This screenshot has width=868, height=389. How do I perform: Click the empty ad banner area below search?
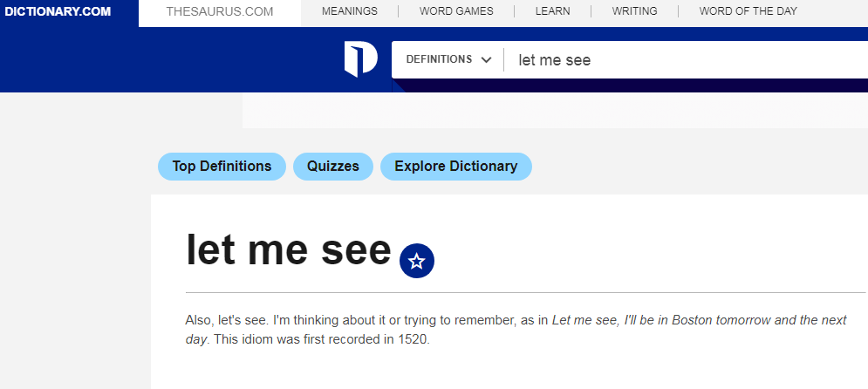coord(555,111)
